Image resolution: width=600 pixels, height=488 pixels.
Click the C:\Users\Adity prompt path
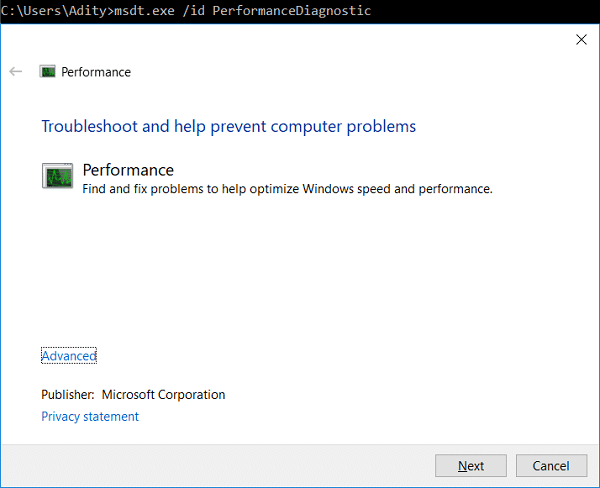55,10
